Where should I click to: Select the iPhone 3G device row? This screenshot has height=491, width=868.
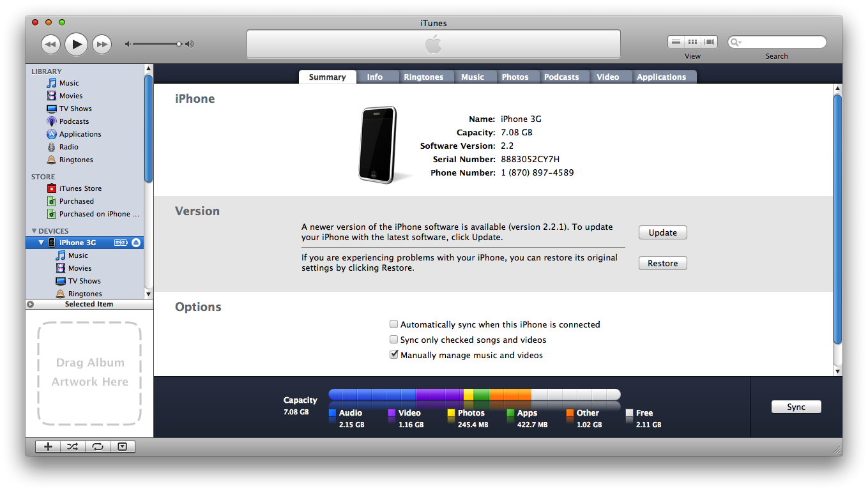84,243
